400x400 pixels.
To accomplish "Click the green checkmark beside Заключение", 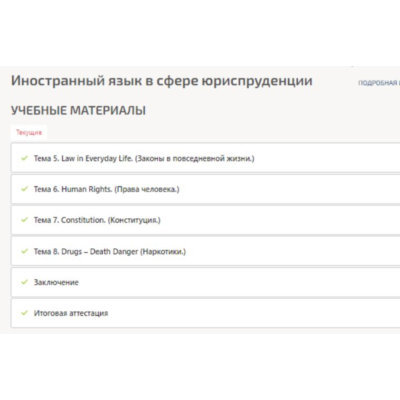I will tap(24, 282).
